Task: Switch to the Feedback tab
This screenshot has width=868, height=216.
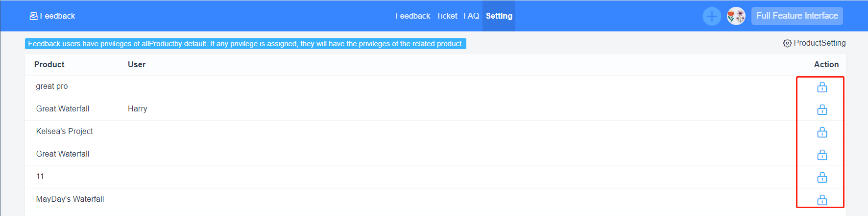Action: [x=412, y=16]
